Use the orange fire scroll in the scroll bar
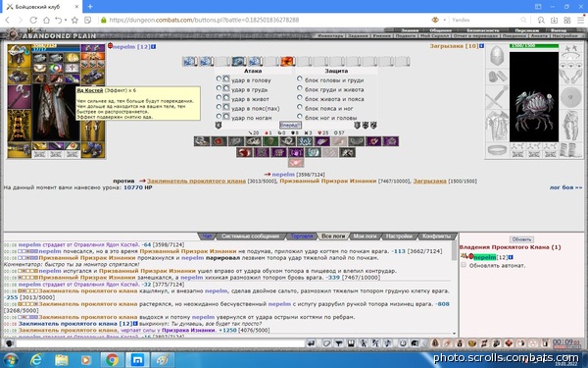This screenshot has width=588, height=368. point(286,61)
